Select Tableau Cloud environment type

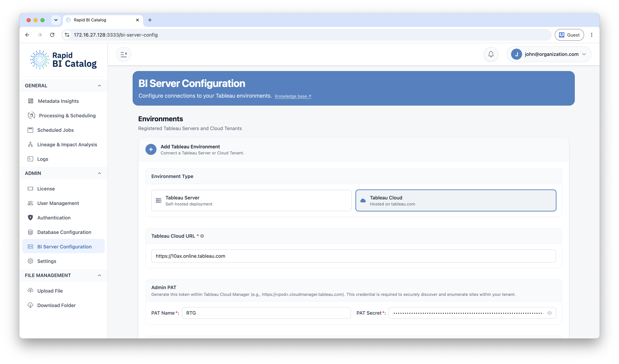pos(456,200)
